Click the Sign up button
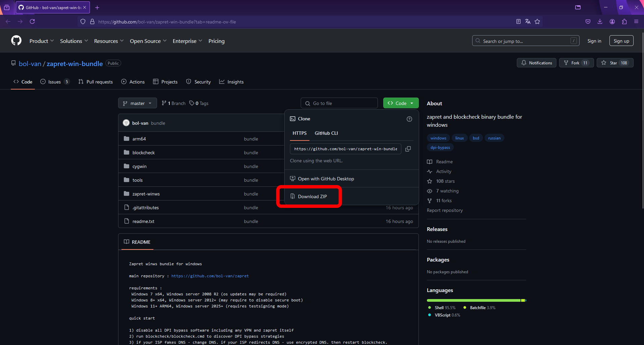 coord(621,41)
